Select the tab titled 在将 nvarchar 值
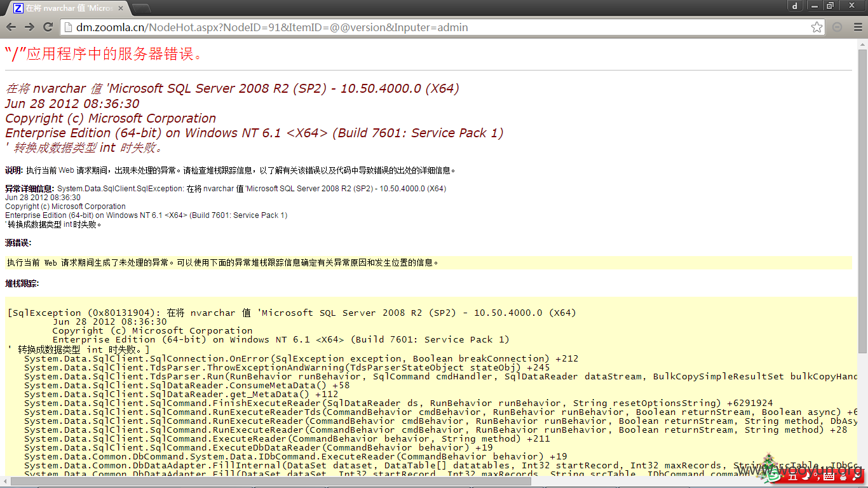Viewport: 868px width, 488px height. pyautogui.click(x=68, y=8)
